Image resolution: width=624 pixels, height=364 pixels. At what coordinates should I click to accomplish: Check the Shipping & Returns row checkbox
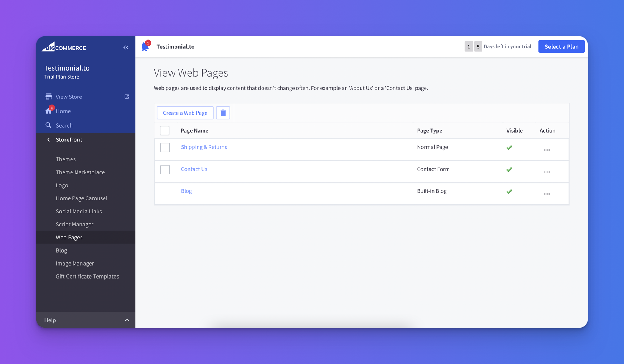click(165, 148)
